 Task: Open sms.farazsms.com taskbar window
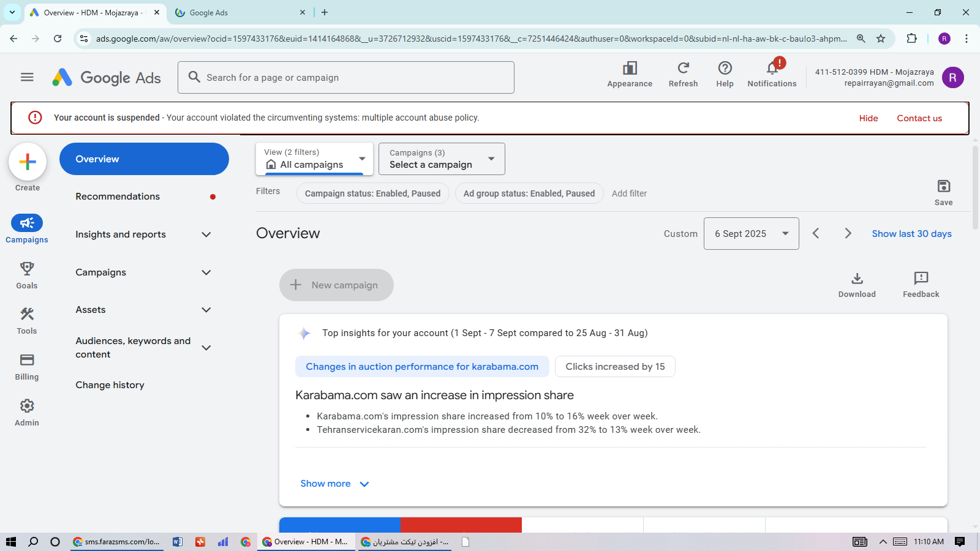[116, 542]
